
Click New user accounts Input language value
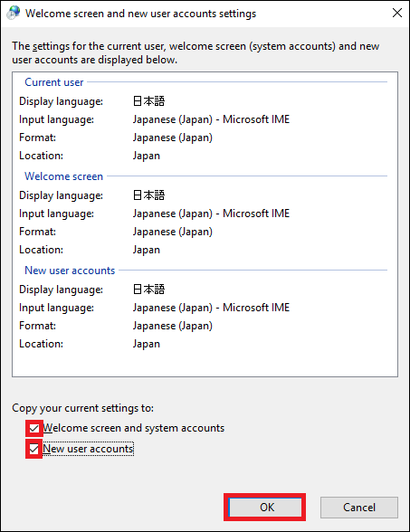[x=211, y=308]
